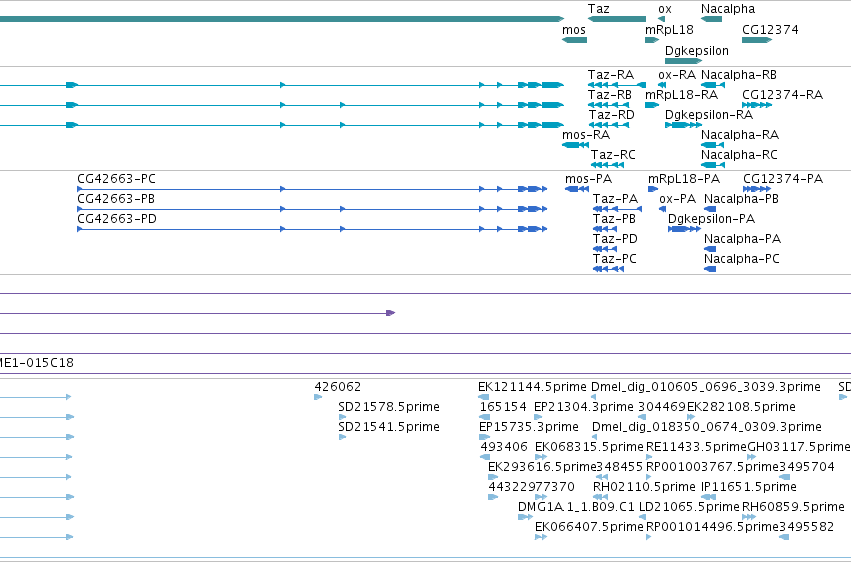
Task: Select the DMG1A.1_1.B09.C1 EST label
Action: tap(576, 508)
